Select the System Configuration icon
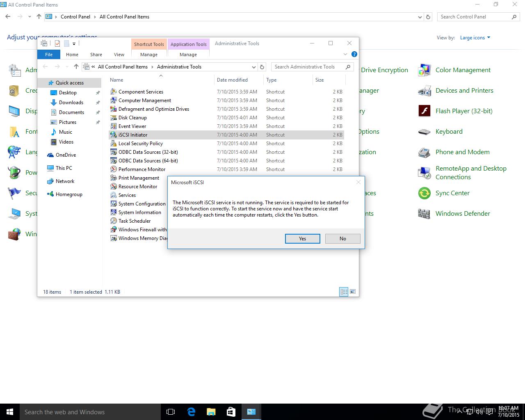Viewport: 525px width, 420px height. point(114,204)
